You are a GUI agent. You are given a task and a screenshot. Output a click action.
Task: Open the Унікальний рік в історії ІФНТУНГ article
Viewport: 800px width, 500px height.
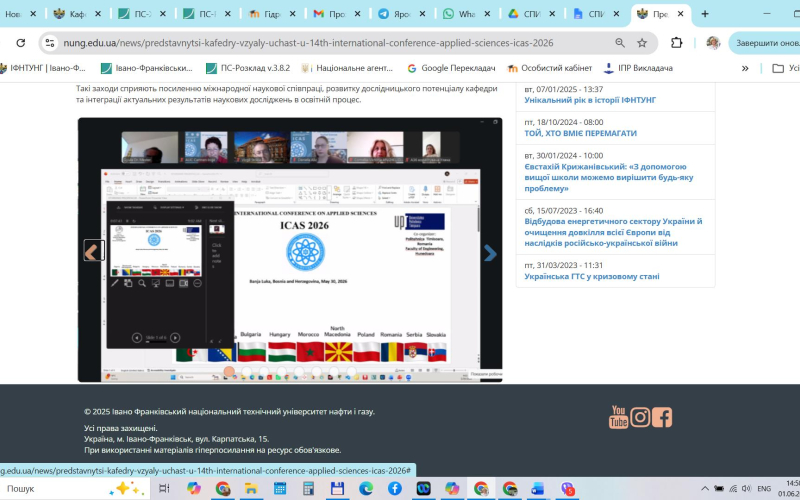pos(590,100)
